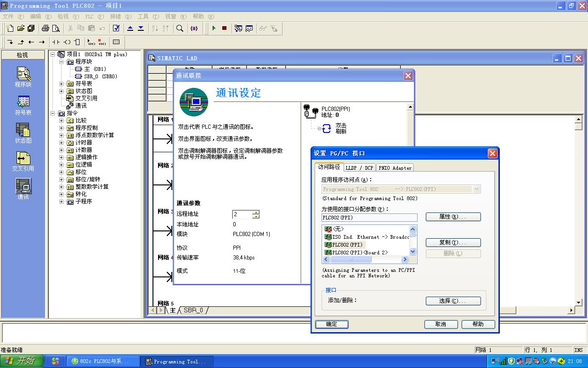
Task: Click the 双击刷新 refresh icon
Action: coord(327,128)
